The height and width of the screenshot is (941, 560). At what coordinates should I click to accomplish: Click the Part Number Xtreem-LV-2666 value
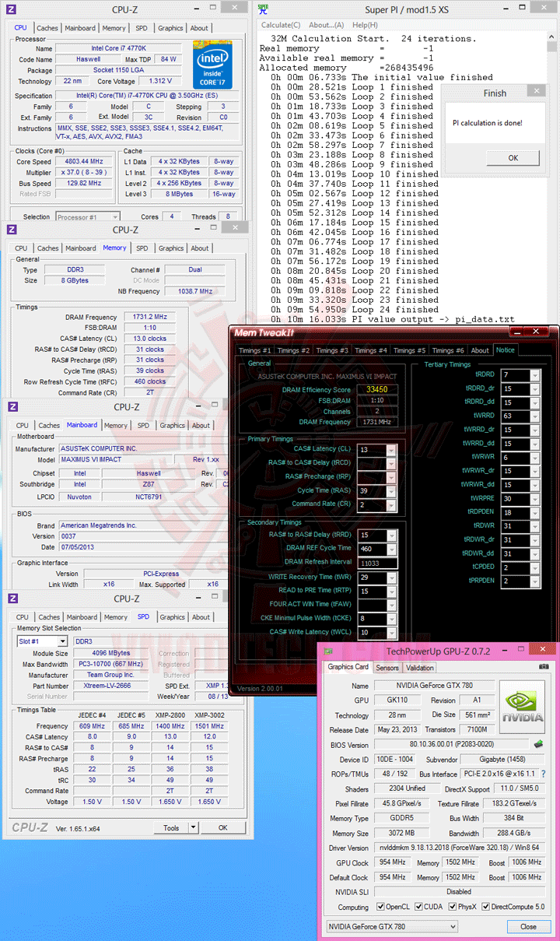point(109,686)
